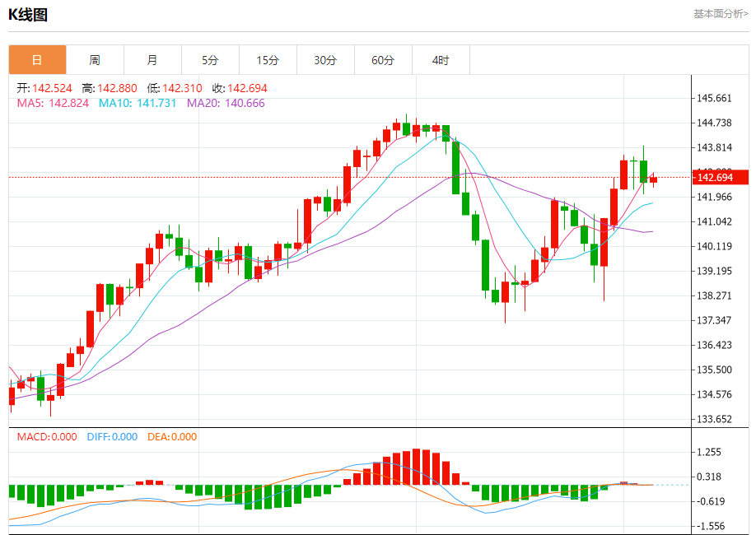Open the 15分 interval tab

pyautogui.click(x=268, y=60)
